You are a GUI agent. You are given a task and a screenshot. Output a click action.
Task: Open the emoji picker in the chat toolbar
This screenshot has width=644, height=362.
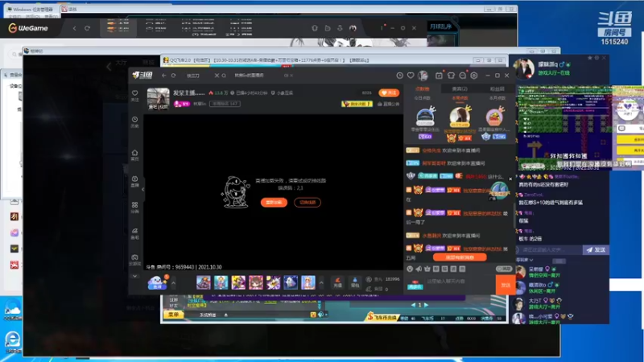tap(410, 269)
